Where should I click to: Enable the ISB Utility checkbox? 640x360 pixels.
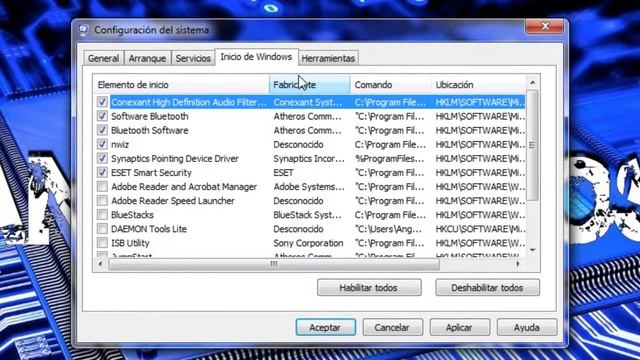click(x=102, y=243)
